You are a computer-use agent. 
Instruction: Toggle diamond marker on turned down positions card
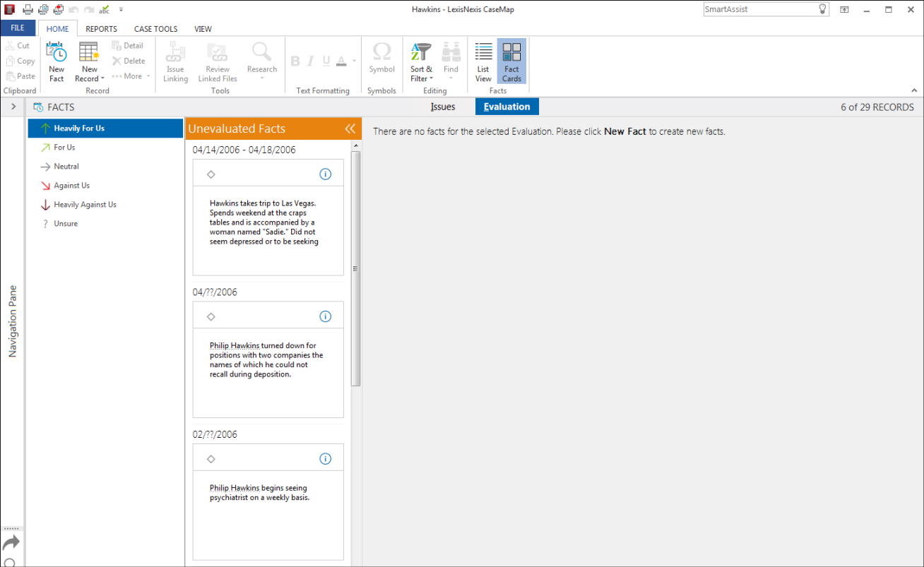point(211,317)
